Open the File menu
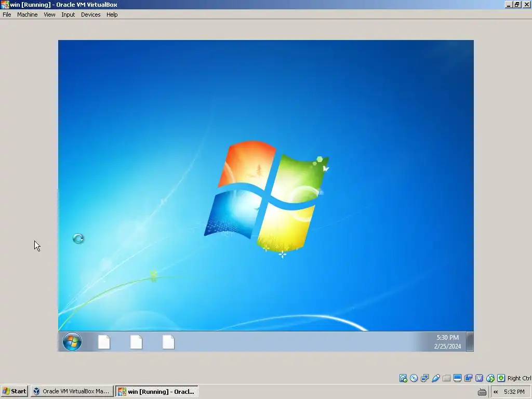532x399 pixels. tap(7, 15)
